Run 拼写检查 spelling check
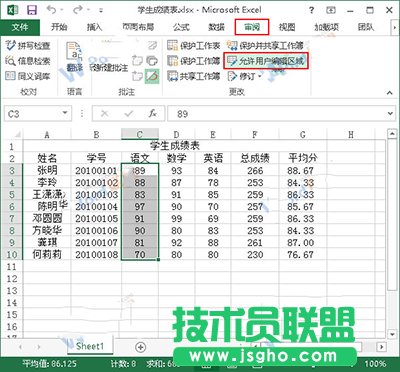Screen dimensions: 400x372 click(x=28, y=45)
